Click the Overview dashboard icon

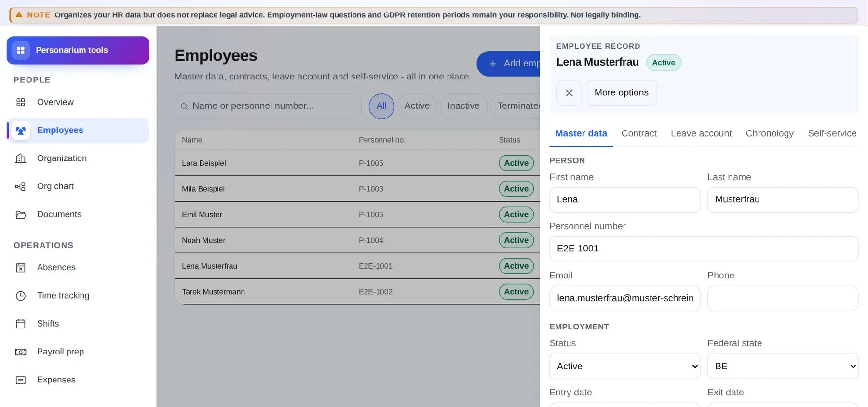tap(21, 102)
